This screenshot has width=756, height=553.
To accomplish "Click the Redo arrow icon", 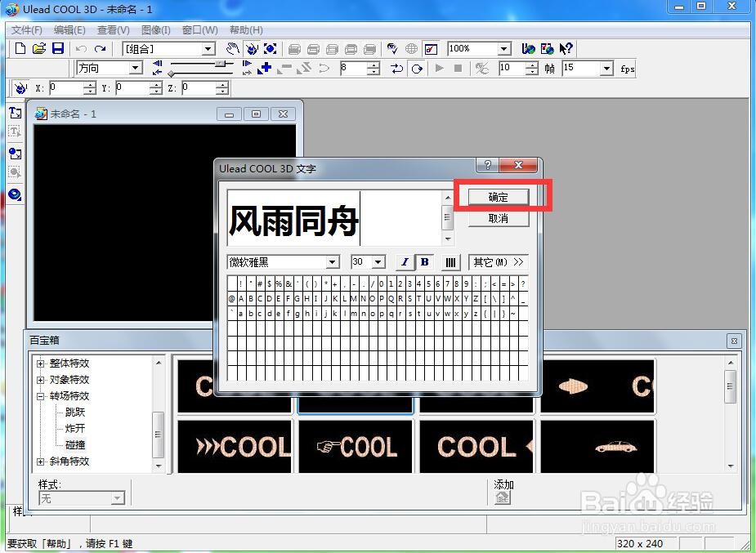I will click(100, 49).
